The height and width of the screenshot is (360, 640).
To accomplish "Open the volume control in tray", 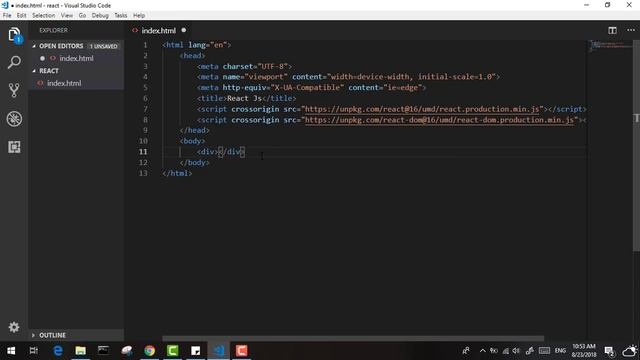I will coord(516,351).
